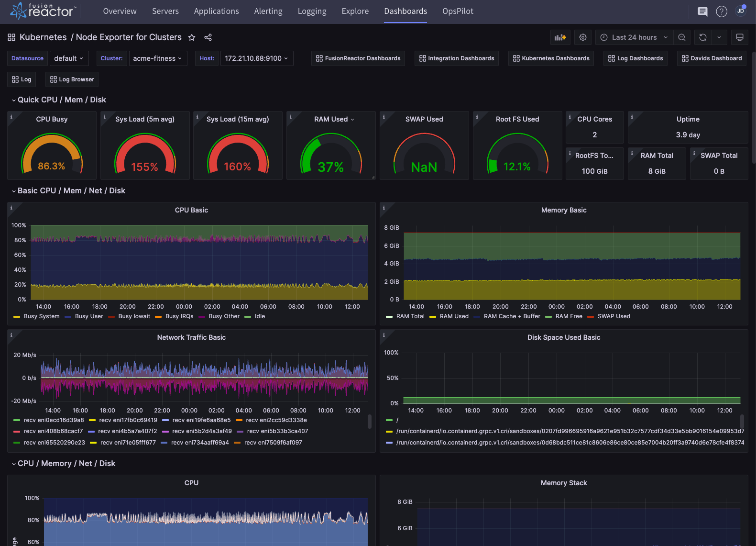Refresh the dashboard

tap(702, 37)
